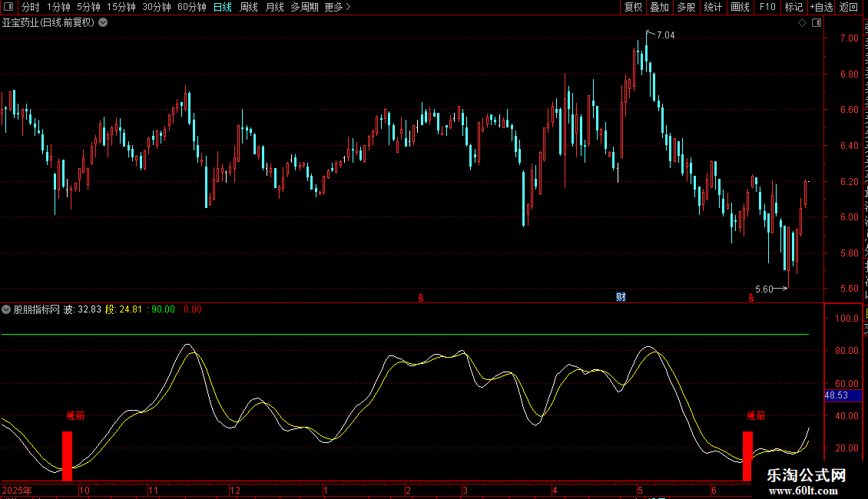Click 返回 to go back
This screenshot has width=868, height=499.
pyautogui.click(x=848, y=7)
